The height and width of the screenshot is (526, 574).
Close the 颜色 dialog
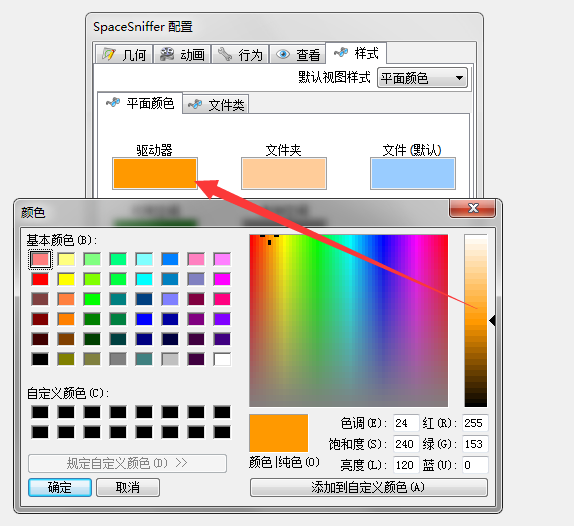point(473,208)
